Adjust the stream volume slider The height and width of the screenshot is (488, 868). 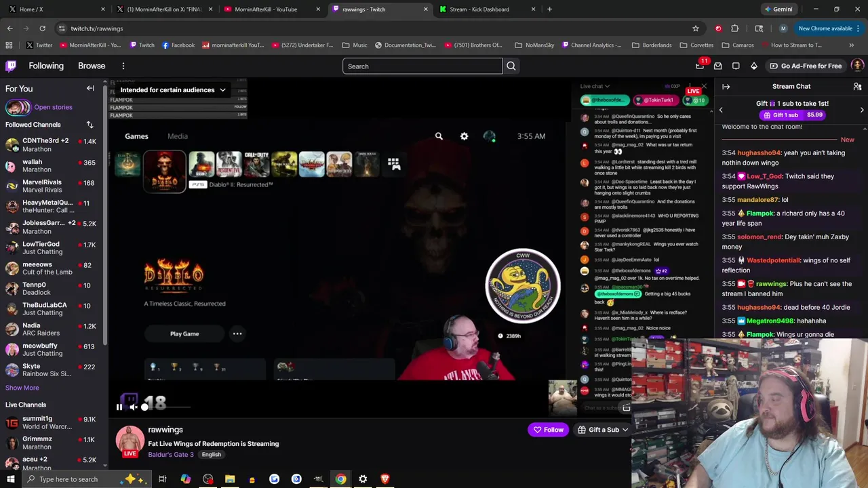point(167,407)
